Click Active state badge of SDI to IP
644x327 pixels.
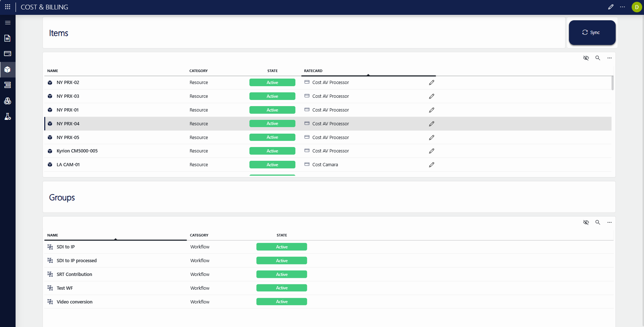click(282, 247)
